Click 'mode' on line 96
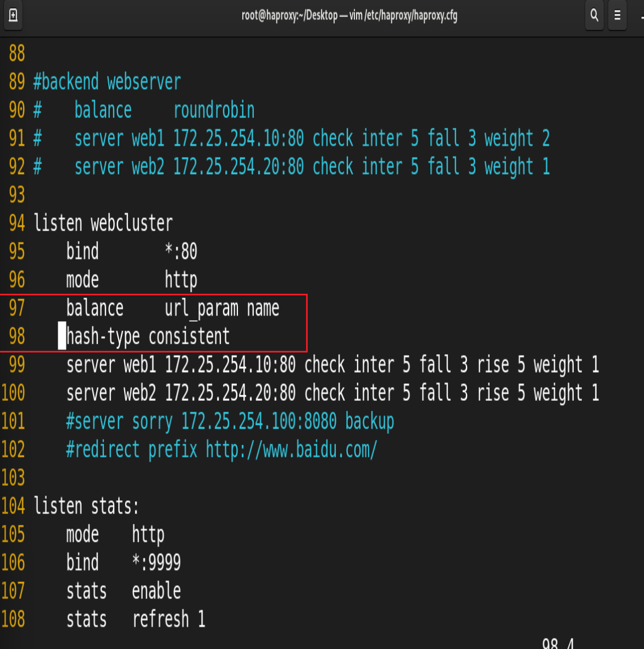Image resolution: width=644 pixels, height=649 pixels. click(x=82, y=280)
